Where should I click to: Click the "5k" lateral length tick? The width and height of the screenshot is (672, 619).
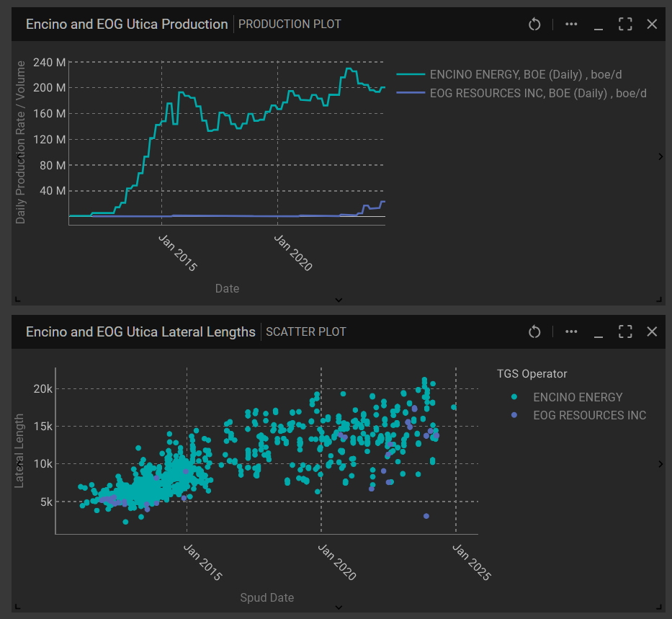point(46,502)
